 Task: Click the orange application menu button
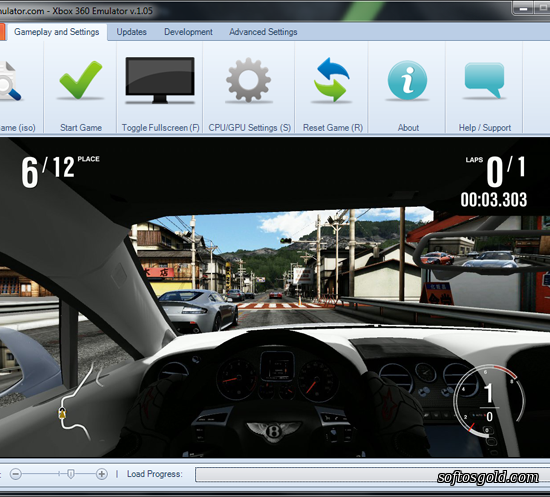tap(2, 32)
